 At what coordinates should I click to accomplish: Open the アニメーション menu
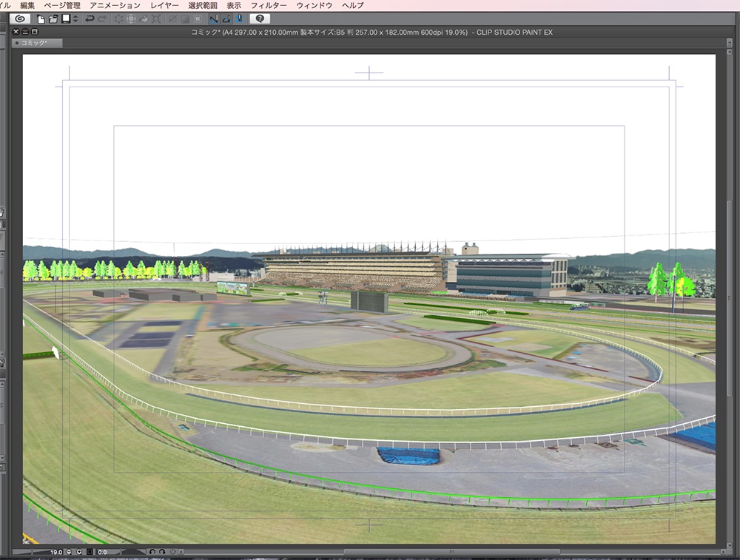tap(115, 5)
